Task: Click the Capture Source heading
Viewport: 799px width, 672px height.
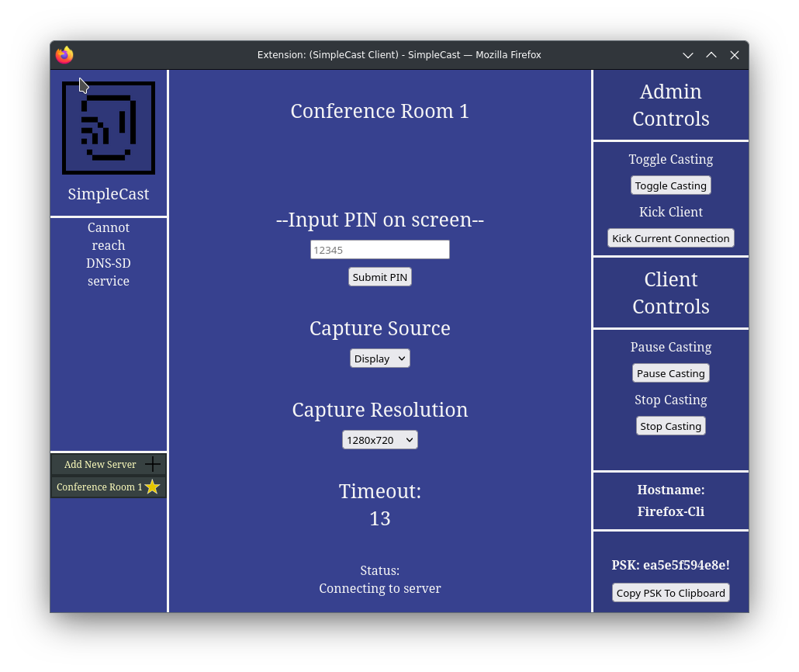Action: pos(380,328)
